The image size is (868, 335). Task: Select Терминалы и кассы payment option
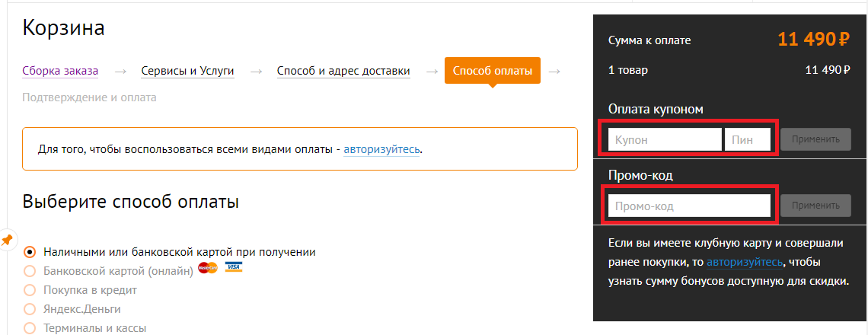(30, 328)
